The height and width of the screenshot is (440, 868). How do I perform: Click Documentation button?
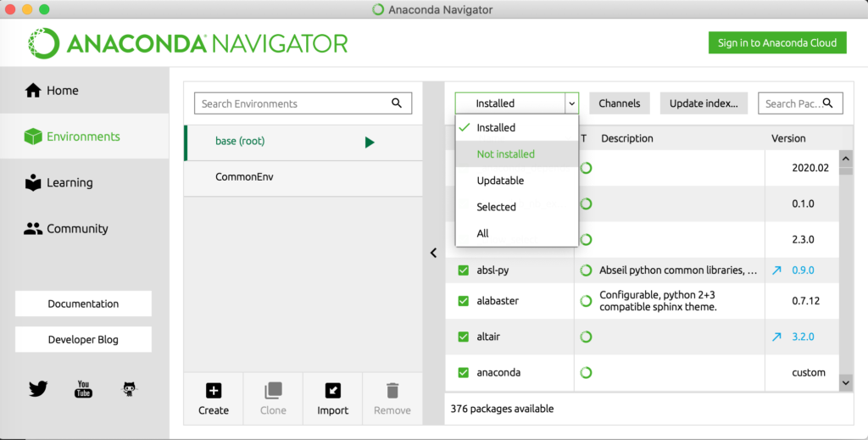(x=83, y=304)
